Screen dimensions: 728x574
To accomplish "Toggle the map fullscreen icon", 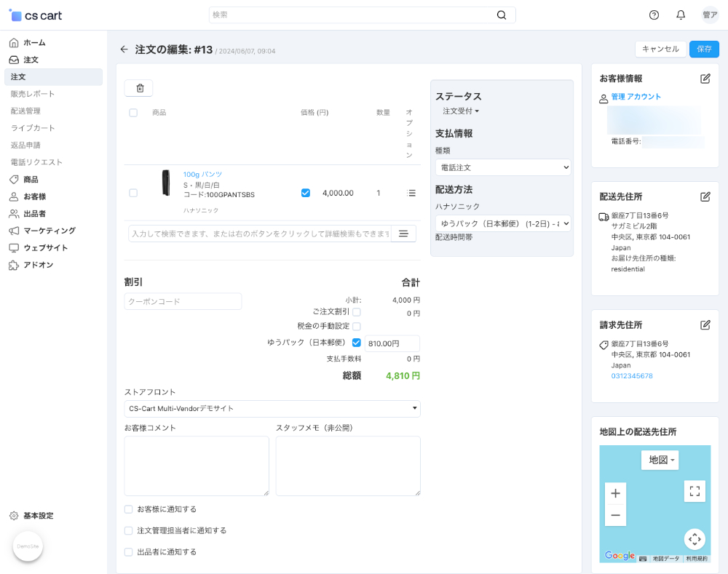I will point(695,491).
